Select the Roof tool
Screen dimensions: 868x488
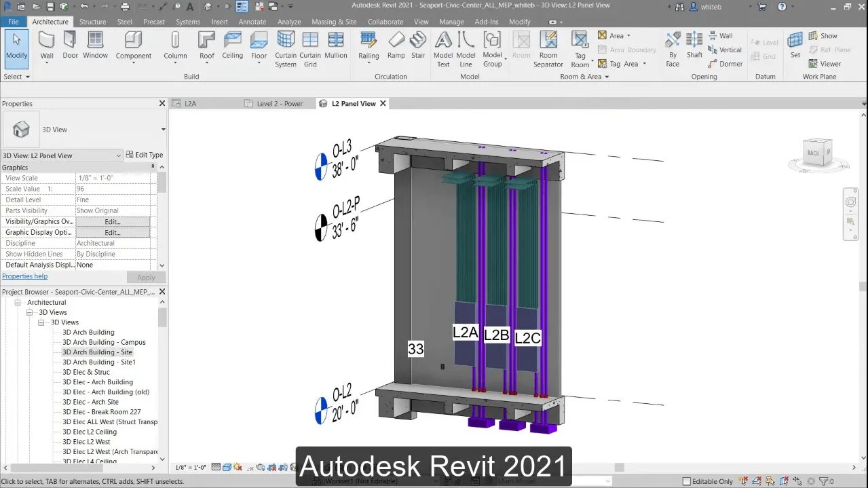click(207, 48)
